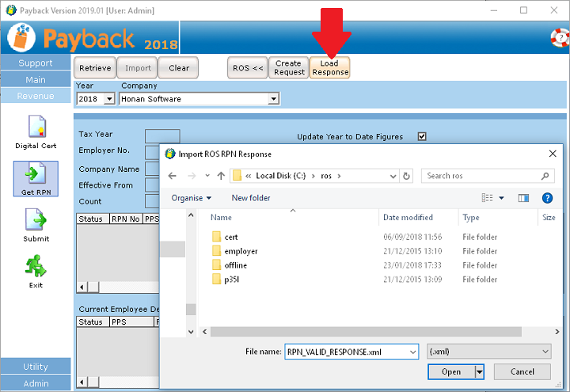Viewport: 570px width, 392px height.
Task: Open the lifebuoy help icon
Action: click(559, 36)
